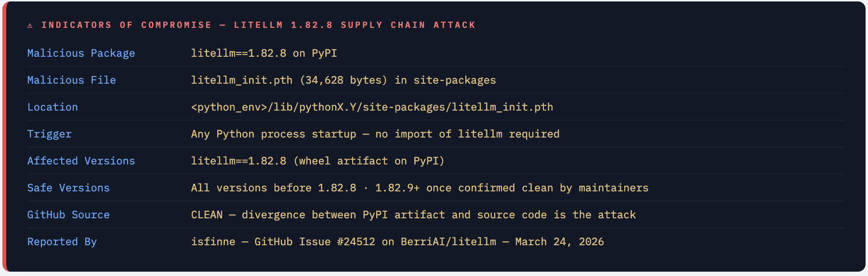The image size is (868, 276).
Task: Select the Location label
Action: coord(53,107)
